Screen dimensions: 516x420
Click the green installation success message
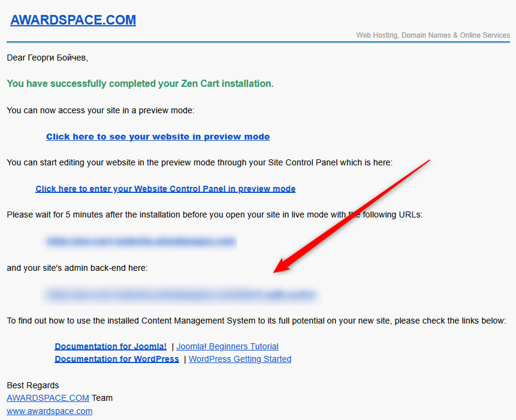(x=139, y=84)
